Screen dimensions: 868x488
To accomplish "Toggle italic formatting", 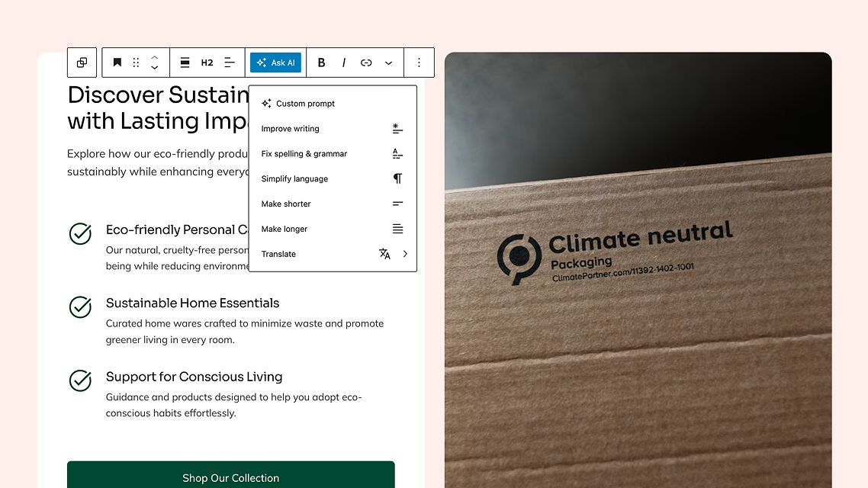I will pyautogui.click(x=344, y=63).
